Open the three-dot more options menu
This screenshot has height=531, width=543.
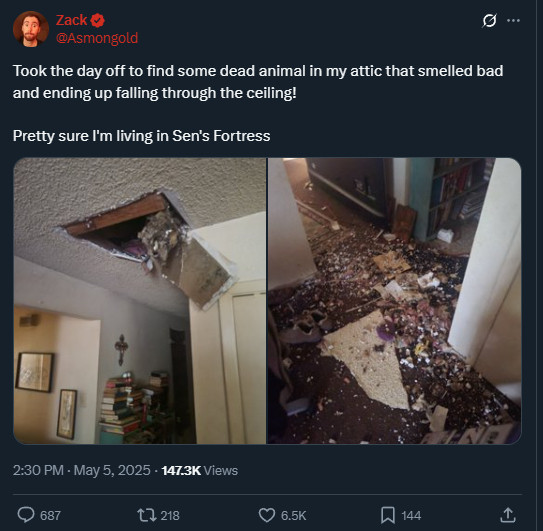coord(513,21)
